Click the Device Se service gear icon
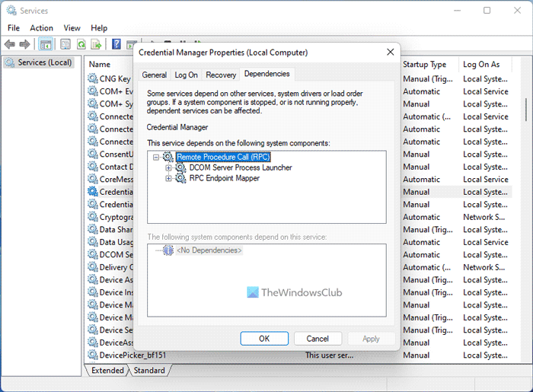Screen dimensions: 533x392 click(93, 330)
